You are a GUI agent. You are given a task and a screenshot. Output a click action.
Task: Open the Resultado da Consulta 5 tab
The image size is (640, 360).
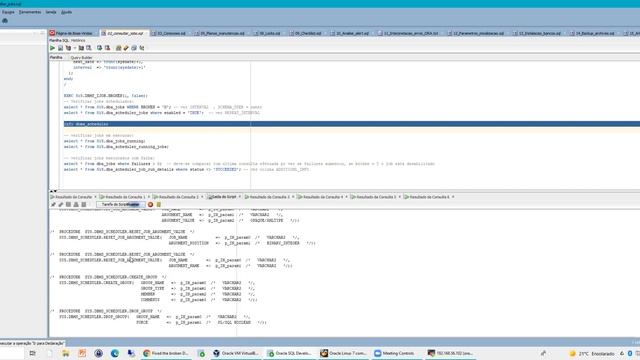(376, 197)
